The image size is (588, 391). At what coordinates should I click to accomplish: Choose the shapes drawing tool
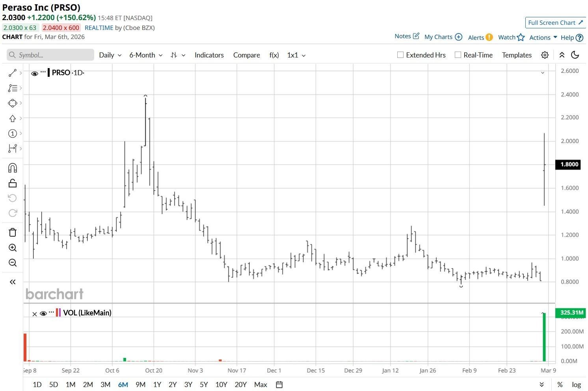13,103
